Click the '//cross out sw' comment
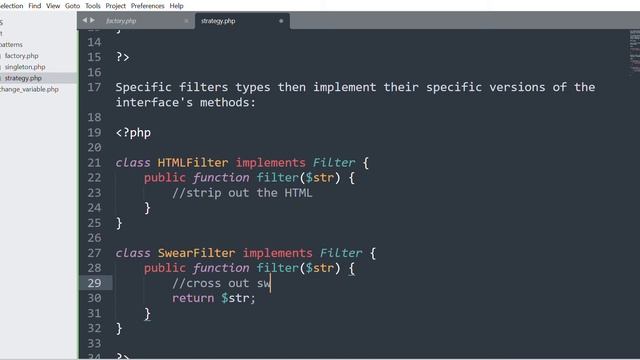This screenshot has width=640, height=360. [221, 283]
